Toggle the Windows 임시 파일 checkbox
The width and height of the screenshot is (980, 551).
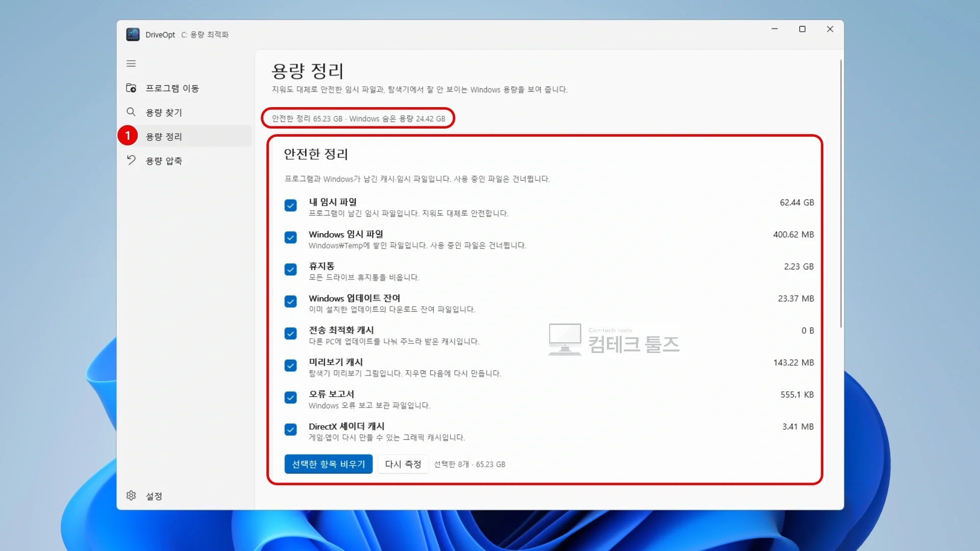click(x=290, y=238)
